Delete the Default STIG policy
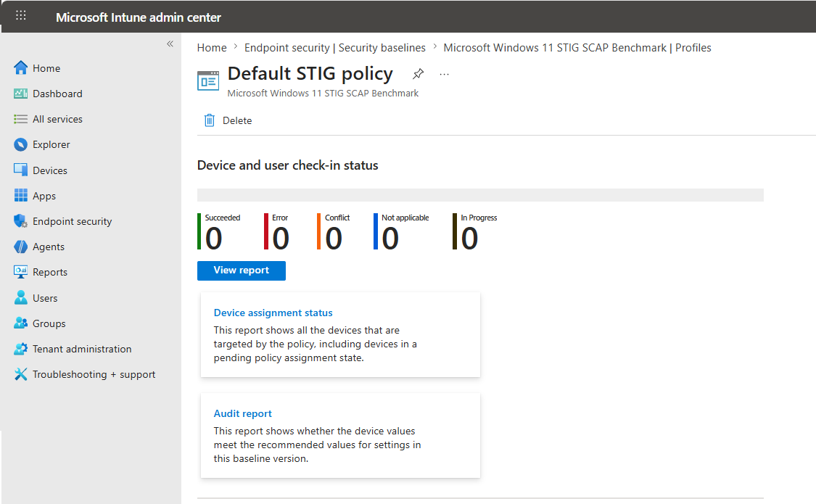The height and width of the screenshot is (504, 816). click(228, 120)
